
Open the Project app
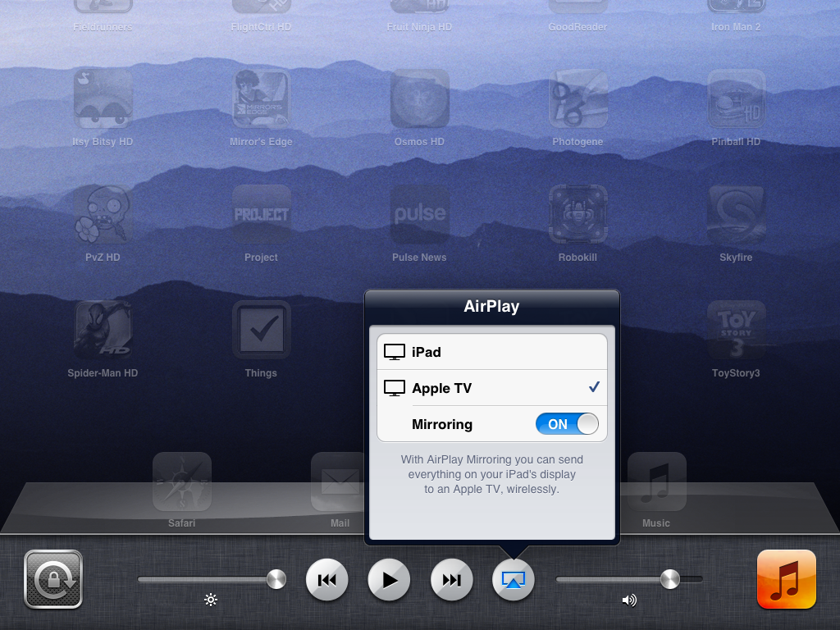pos(262,214)
